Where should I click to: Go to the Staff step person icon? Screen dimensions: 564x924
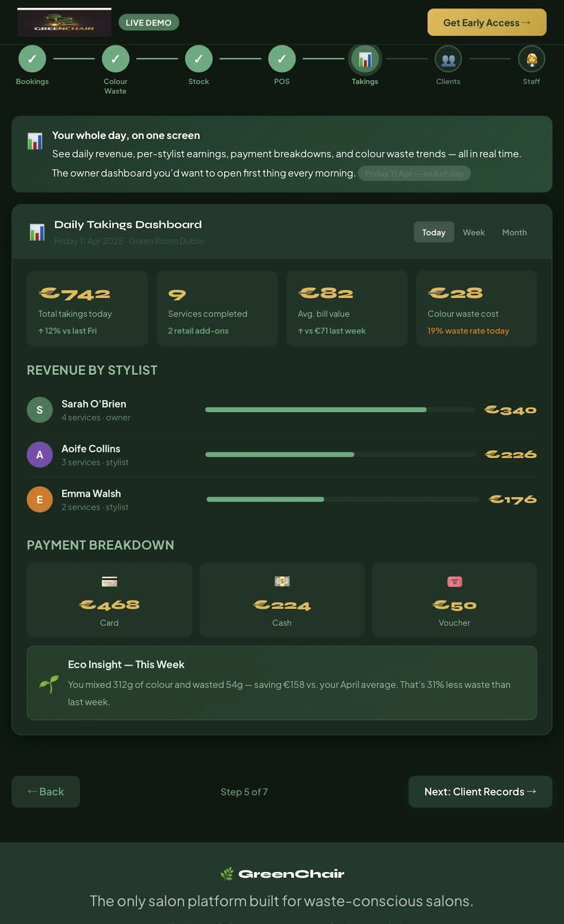(x=531, y=59)
